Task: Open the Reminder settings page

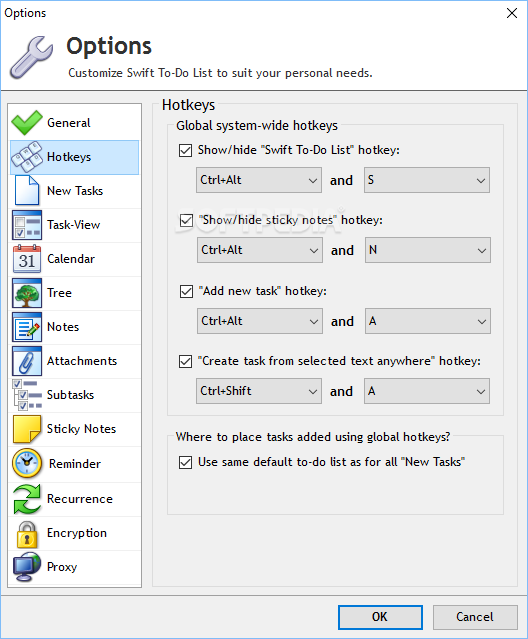Action: [x=75, y=463]
